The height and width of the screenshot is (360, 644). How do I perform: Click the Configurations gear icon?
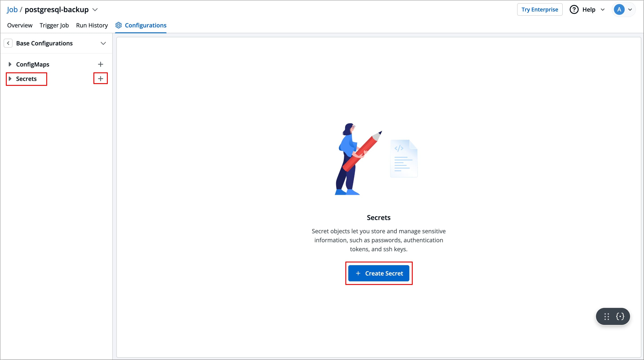pos(119,25)
